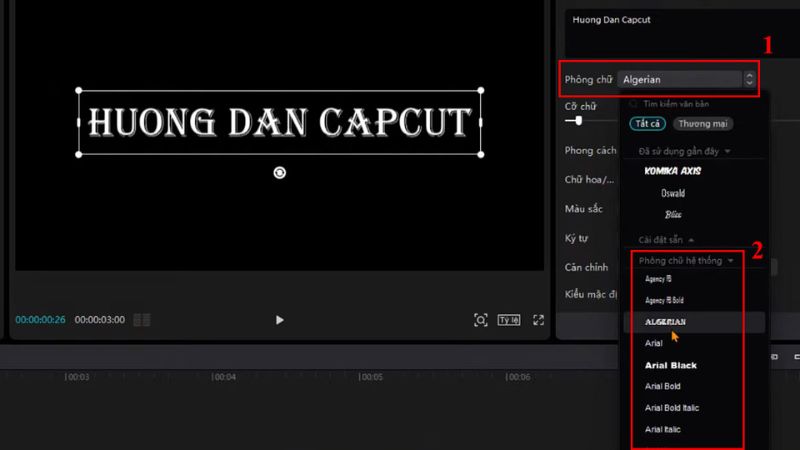Choose the Oswald font
This screenshot has width=800, height=450.
(x=672, y=193)
